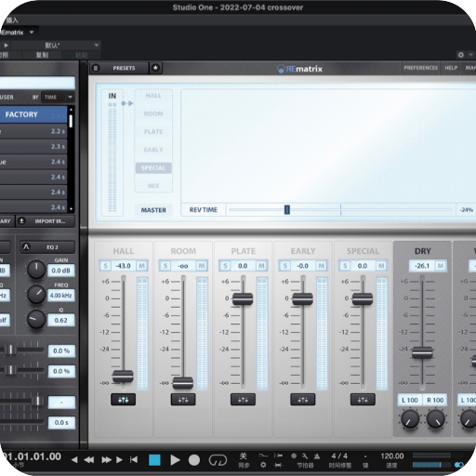476x476 pixels.
Task: Click the DRY left pan knob
Action: [410, 419]
